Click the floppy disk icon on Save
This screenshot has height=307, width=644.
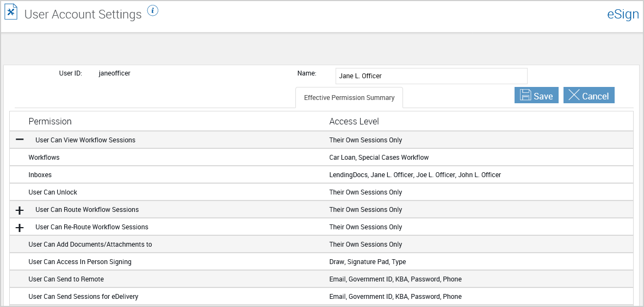[525, 95]
